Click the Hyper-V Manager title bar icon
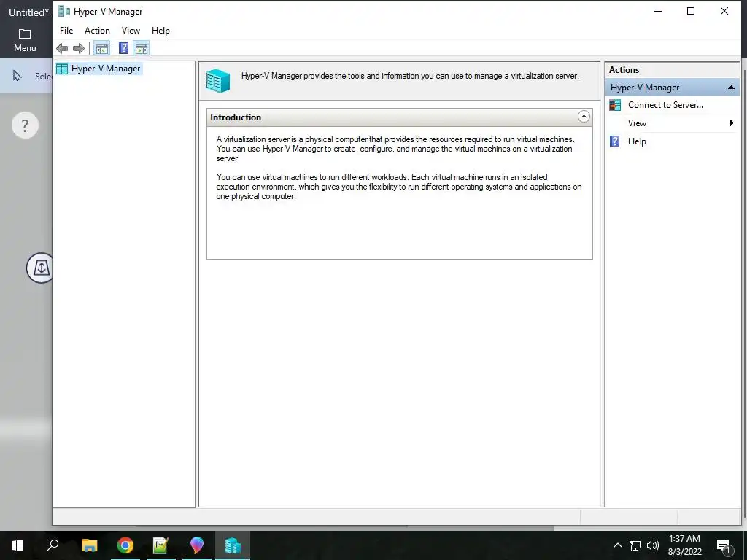The width and height of the screenshot is (747, 560). pos(64,12)
